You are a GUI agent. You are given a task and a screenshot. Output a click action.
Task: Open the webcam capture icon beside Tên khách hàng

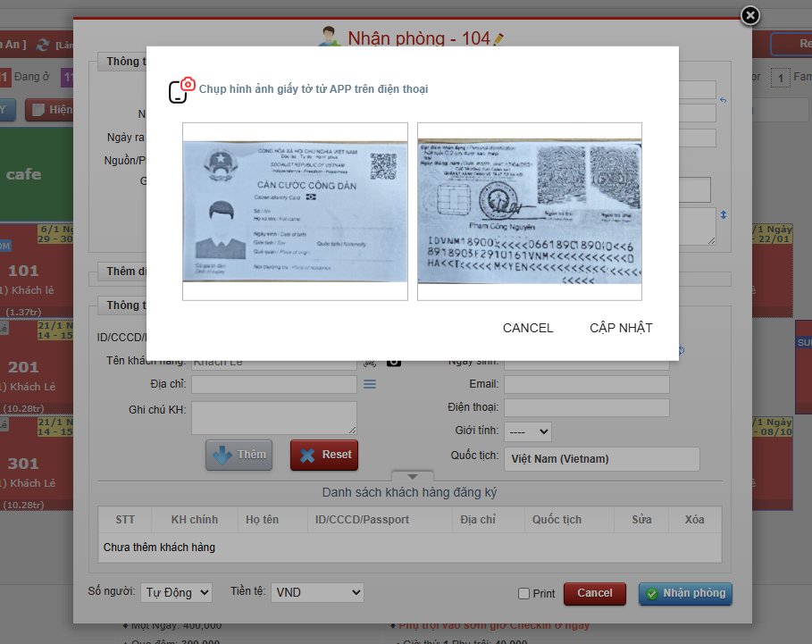click(x=394, y=360)
